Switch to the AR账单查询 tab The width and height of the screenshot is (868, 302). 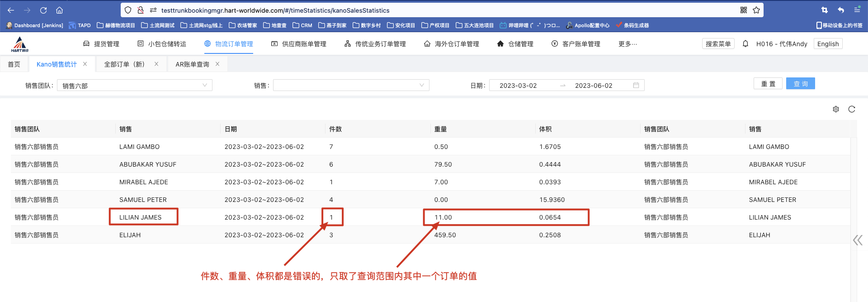pyautogui.click(x=192, y=64)
